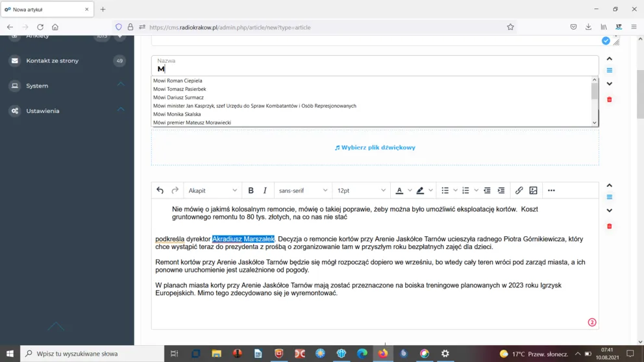Image resolution: width=644 pixels, height=362 pixels.
Task: Move the text editor block up
Action: 610,186
